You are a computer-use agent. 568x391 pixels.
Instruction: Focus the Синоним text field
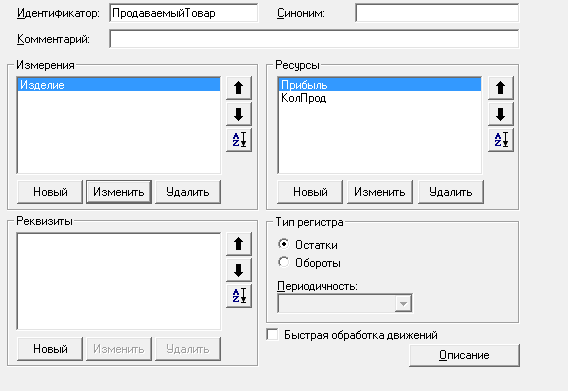437,13
